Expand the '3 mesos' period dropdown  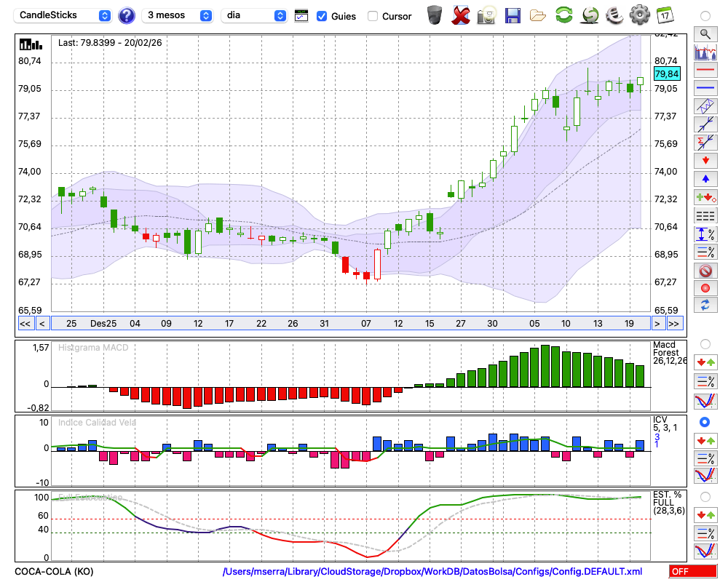pyautogui.click(x=178, y=15)
